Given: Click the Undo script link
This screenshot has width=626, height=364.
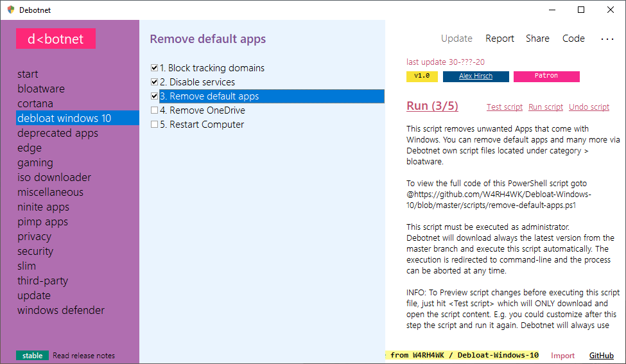Looking at the screenshot, I should [x=589, y=107].
